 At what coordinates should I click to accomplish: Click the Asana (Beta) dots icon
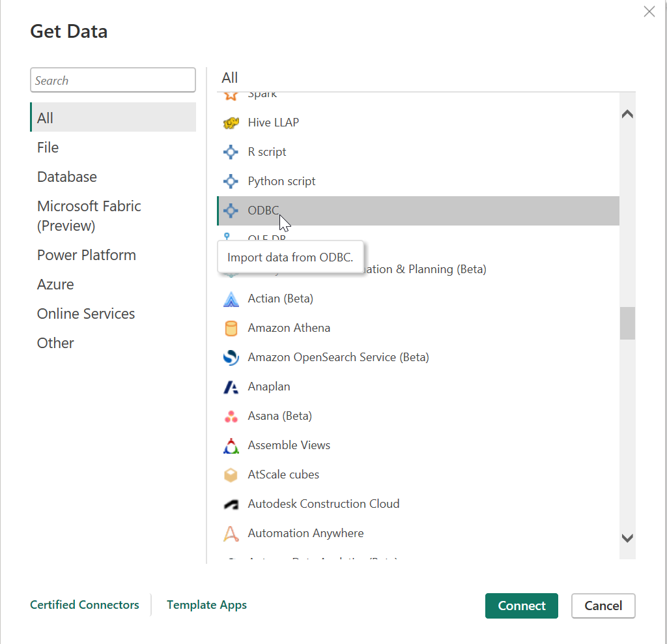[231, 417]
